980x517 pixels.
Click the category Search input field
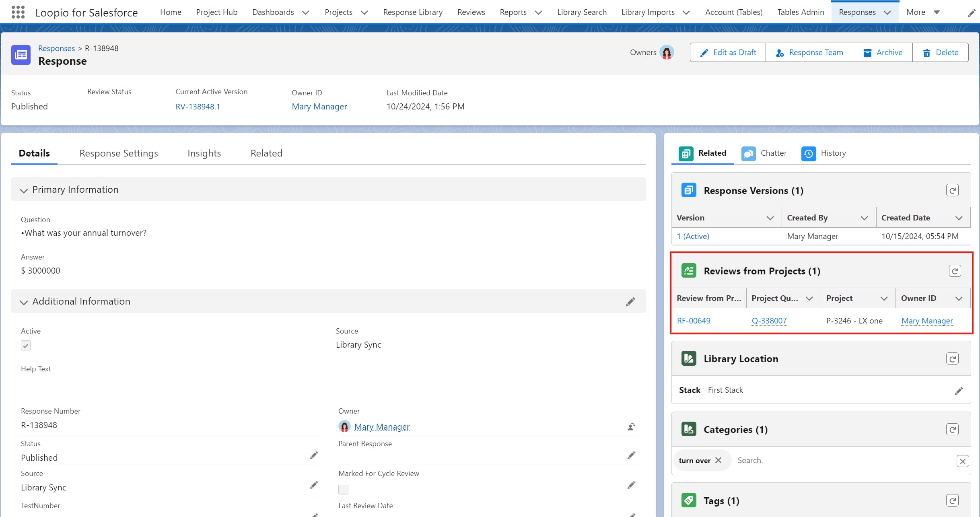(843, 460)
